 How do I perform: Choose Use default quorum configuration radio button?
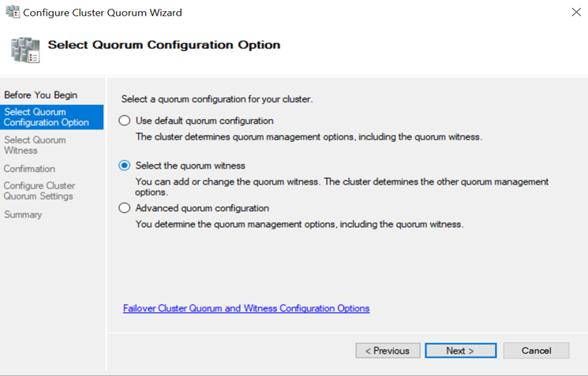tap(125, 121)
